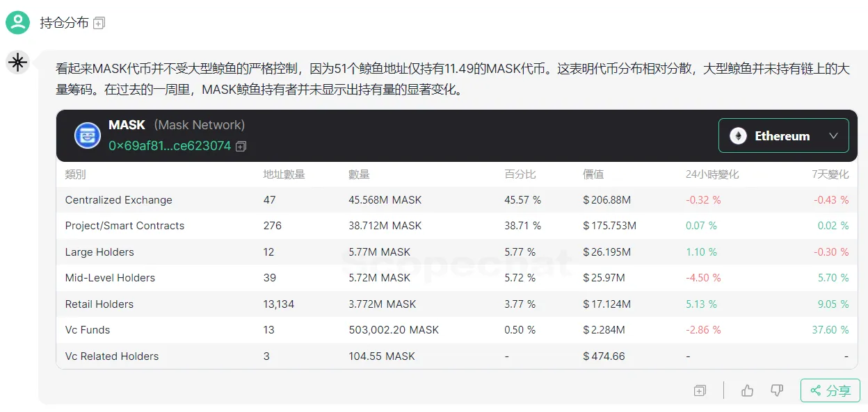The height and width of the screenshot is (412, 868).
Task: Click the copy response icon below table
Action: (x=700, y=390)
